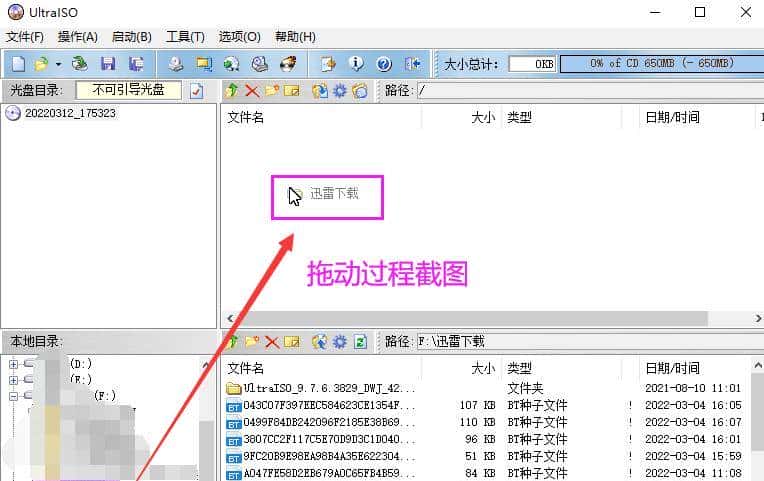Click left arrow of image pane horizontal scrollbar

pyautogui.click(x=230, y=318)
